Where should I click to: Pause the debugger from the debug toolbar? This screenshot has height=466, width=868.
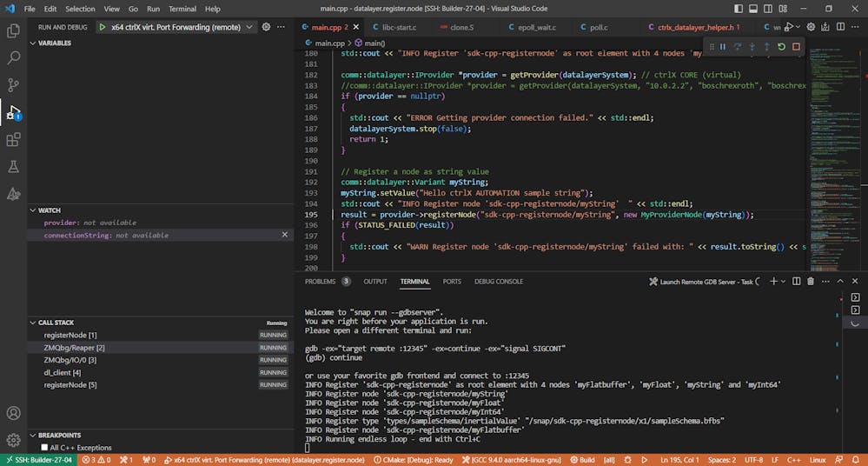725,47
